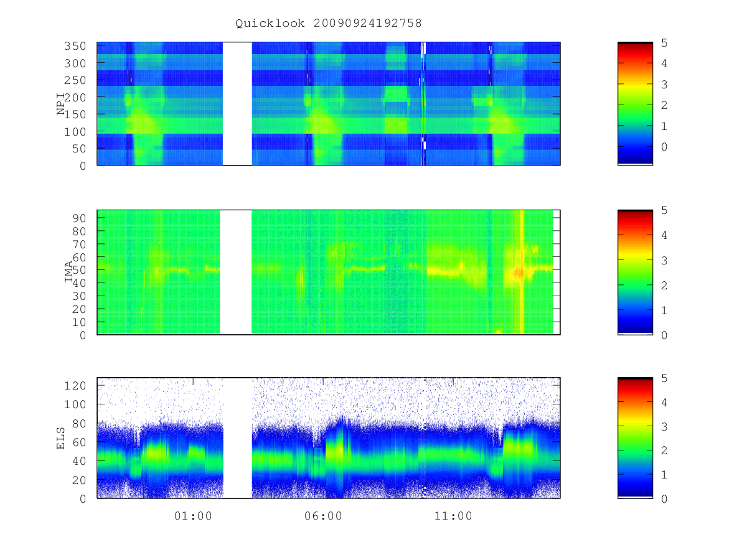Screen dimensions: 747x560
Task: Click the white data gap in NPI spectrogram
Action: click(237, 103)
